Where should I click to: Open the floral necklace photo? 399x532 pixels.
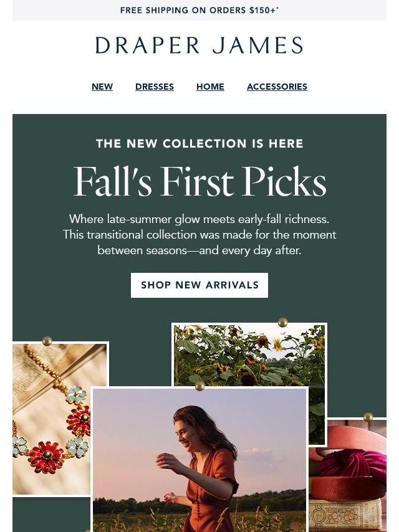tap(52, 419)
